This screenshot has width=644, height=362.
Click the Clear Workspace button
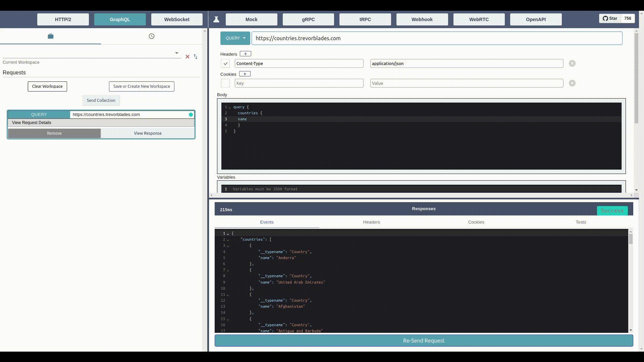point(47,86)
